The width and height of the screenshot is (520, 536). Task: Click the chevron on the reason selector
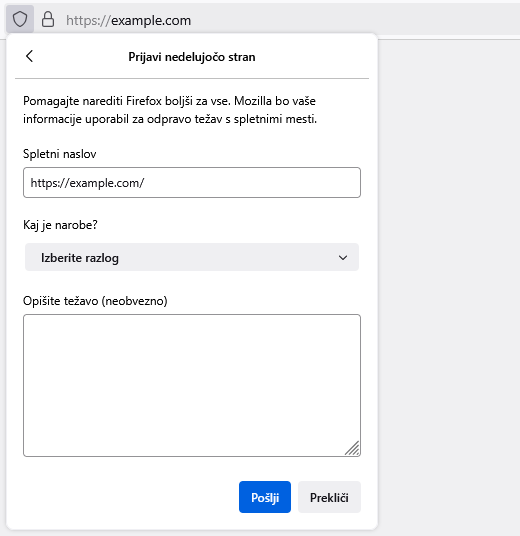[x=343, y=258]
